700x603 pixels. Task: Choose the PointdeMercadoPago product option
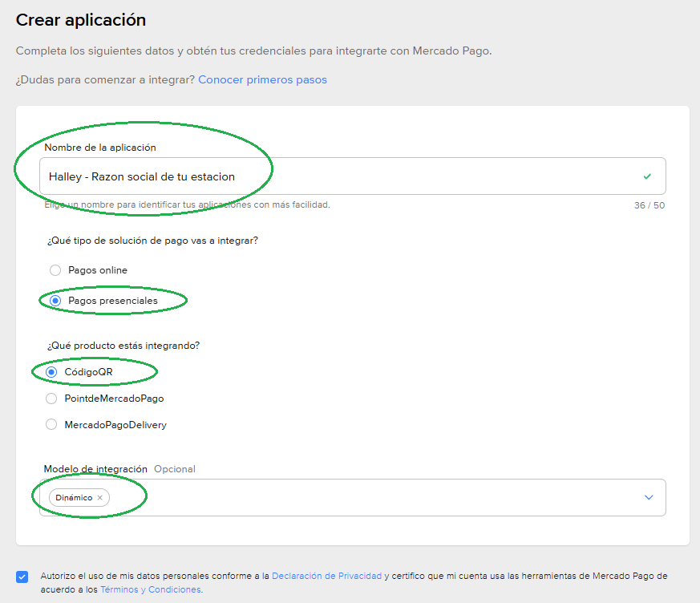tap(51, 399)
